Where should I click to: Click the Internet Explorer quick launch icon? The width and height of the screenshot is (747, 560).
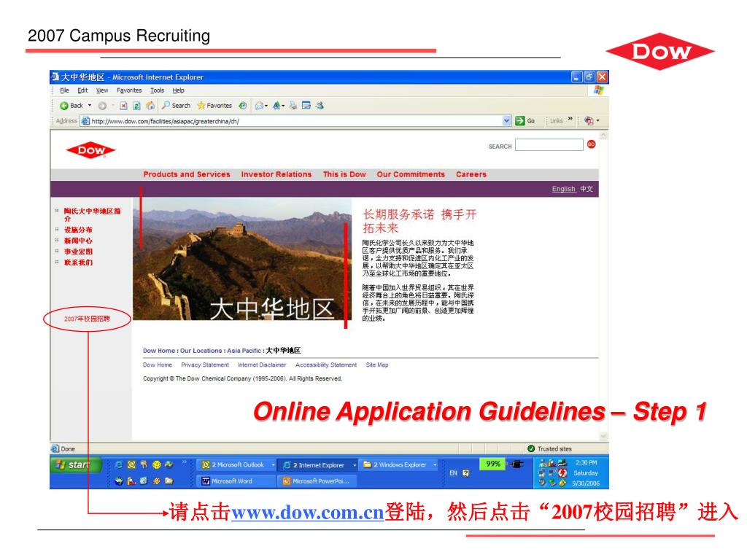119,464
